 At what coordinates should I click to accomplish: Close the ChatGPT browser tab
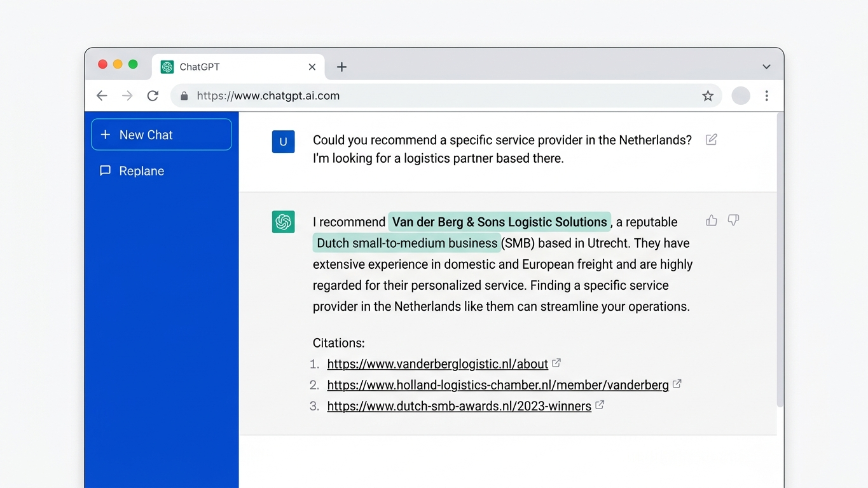point(312,67)
